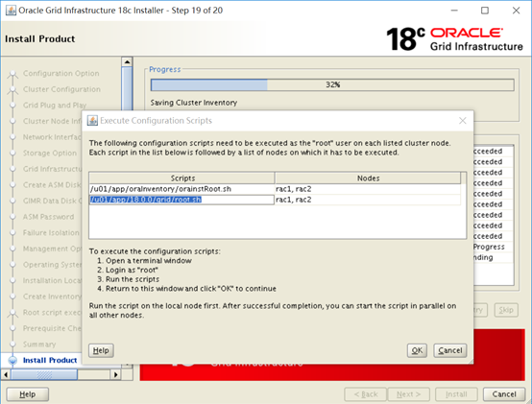This screenshot has height=404, width=532.
Task: Click the Next button in installer
Action: click(408, 394)
